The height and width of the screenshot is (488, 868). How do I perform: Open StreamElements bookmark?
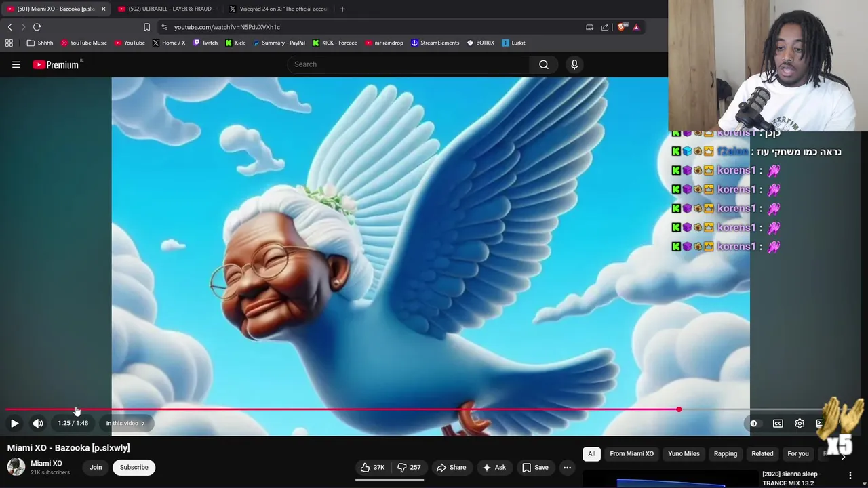coord(435,43)
